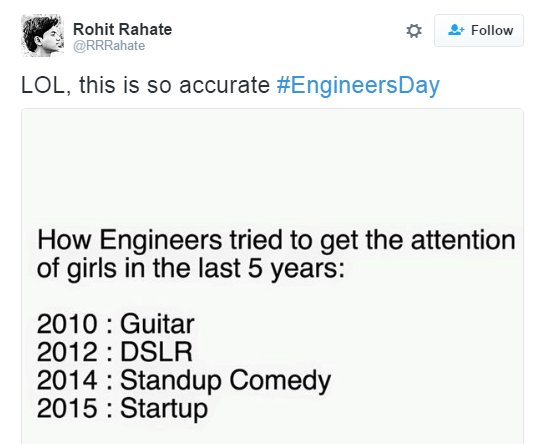Click the heading 'How Engineers tried to get'
This screenshot has width=547, height=444.
[197, 240]
